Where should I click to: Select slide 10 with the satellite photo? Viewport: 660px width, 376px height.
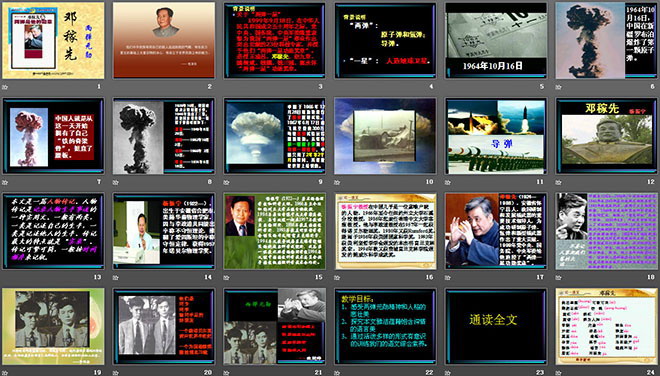[385, 136]
